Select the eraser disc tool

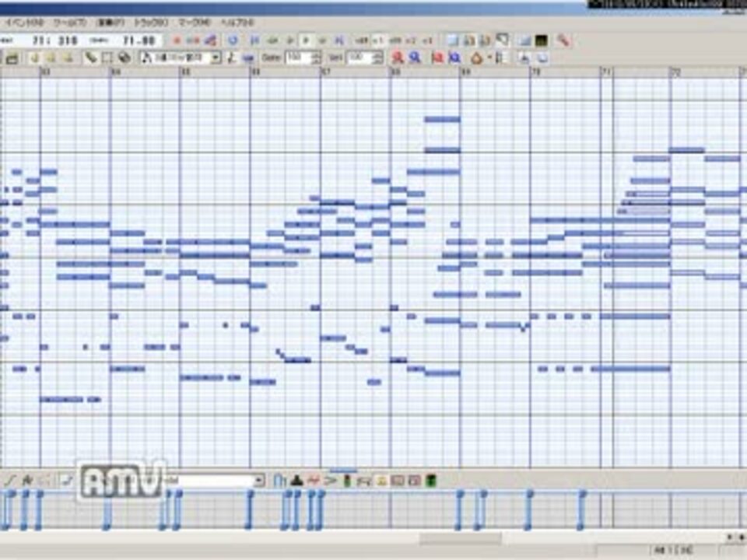(124, 58)
